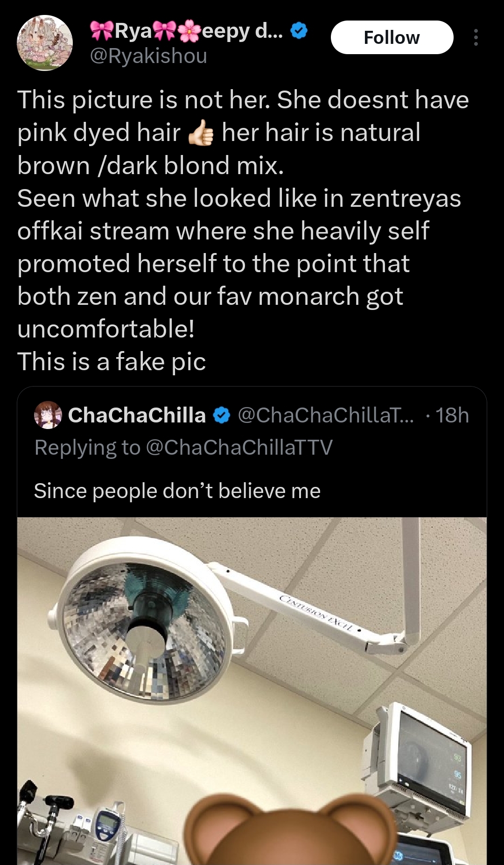Open ChaChaChilla's avatar in the quoted tweet
504x865 pixels.
tap(48, 415)
